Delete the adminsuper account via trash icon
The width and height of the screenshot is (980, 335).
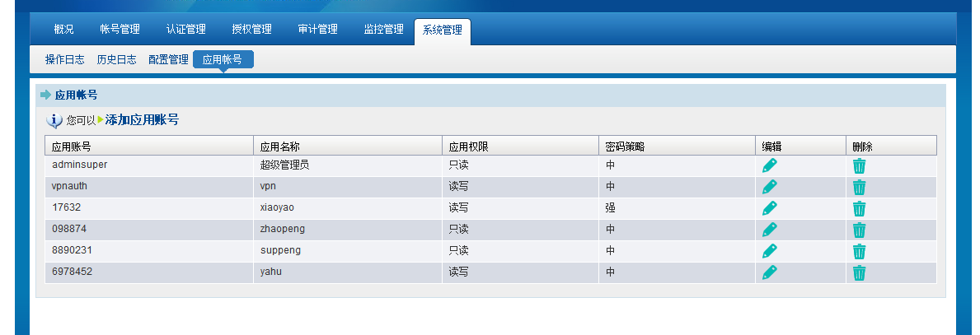(x=859, y=165)
